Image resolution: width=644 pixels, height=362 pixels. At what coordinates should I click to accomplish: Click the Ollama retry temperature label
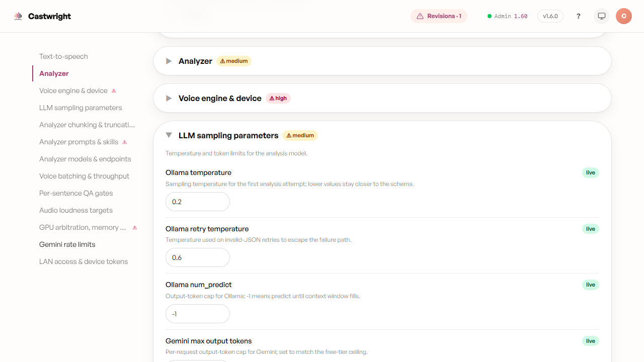click(207, 229)
